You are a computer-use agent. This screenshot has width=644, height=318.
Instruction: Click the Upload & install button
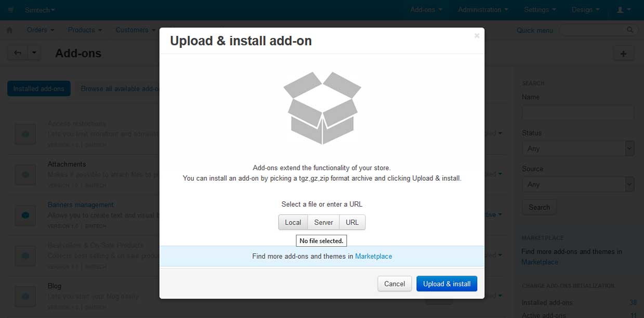click(x=446, y=284)
